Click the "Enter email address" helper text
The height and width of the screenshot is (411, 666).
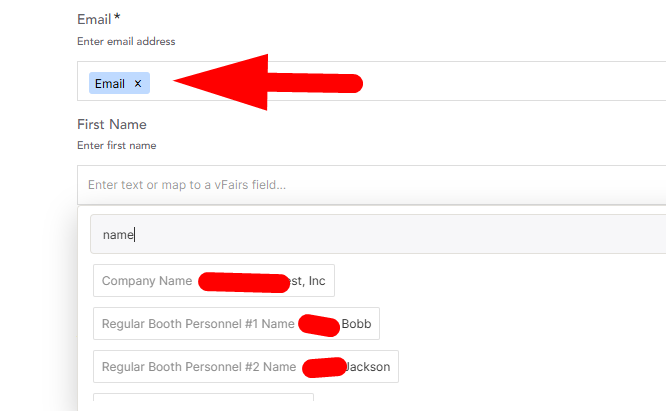126,41
